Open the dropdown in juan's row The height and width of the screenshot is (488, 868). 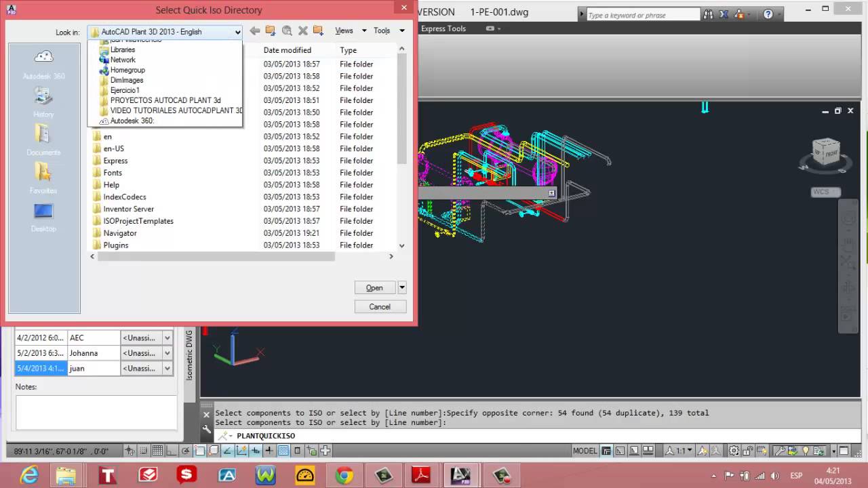[x=167, y=369]
